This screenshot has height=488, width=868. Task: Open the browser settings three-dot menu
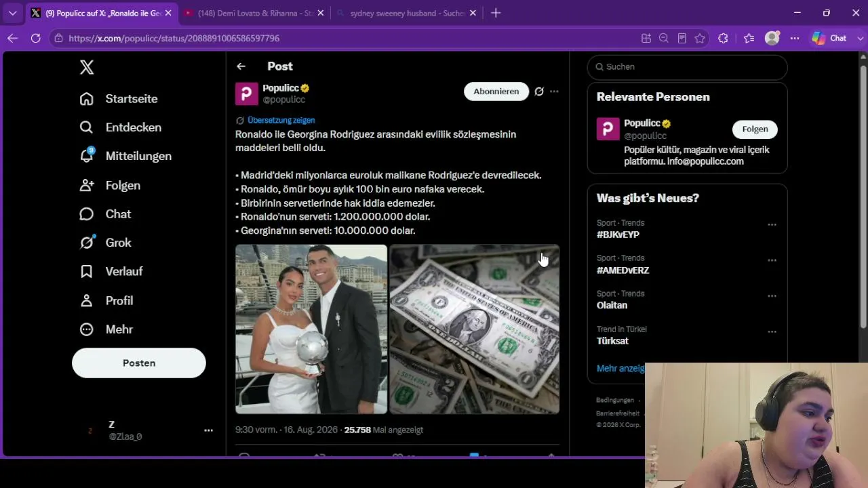pyautogui.click(x=795, y=39)
